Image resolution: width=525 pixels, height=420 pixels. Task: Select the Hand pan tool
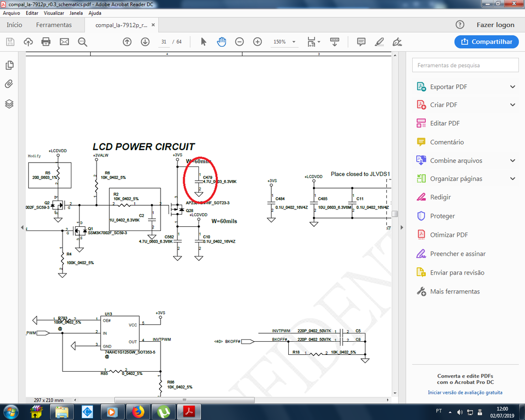[x=222, y=42]
